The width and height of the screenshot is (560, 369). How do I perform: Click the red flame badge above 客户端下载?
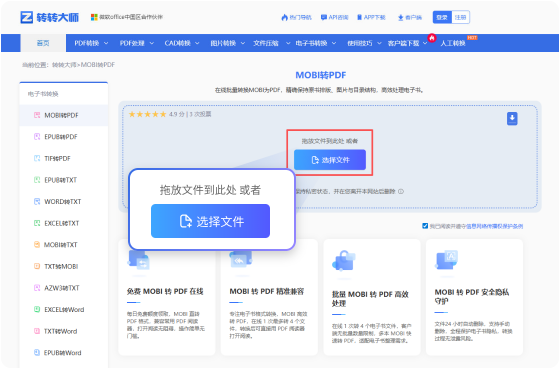point(432,38)
